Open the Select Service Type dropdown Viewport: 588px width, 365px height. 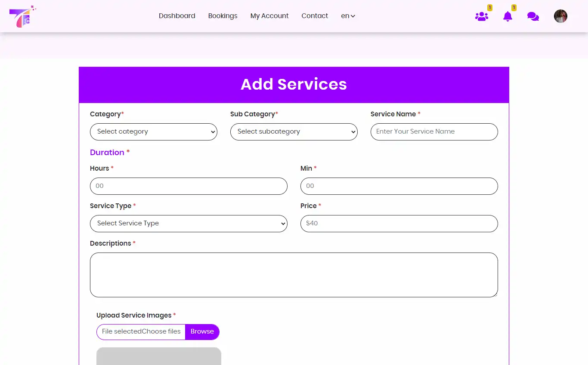tap(189, 224)
